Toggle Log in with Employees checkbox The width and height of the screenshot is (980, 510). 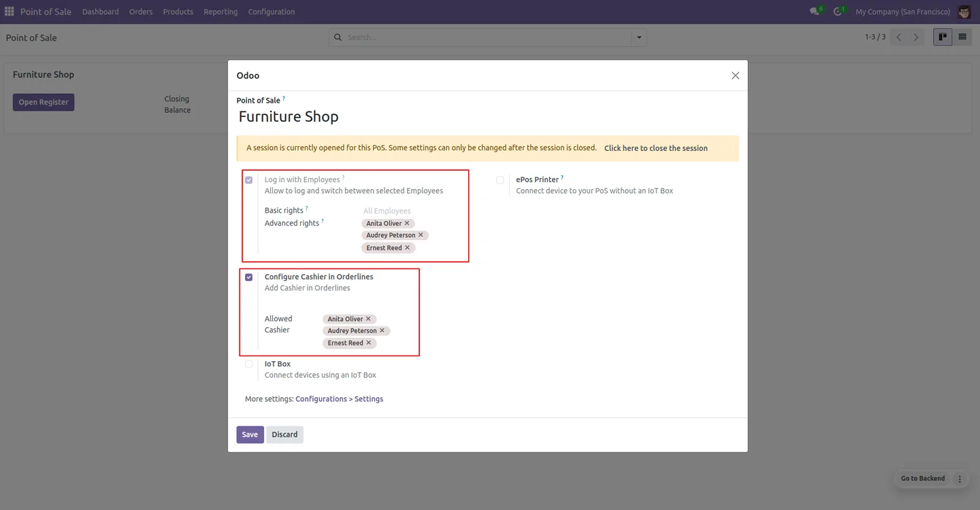pos(248,180)
